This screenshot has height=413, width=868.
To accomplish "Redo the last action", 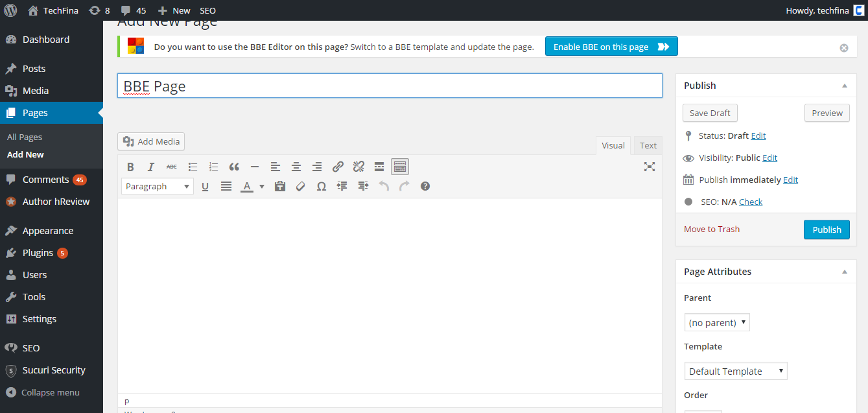I will pos(405,186).
